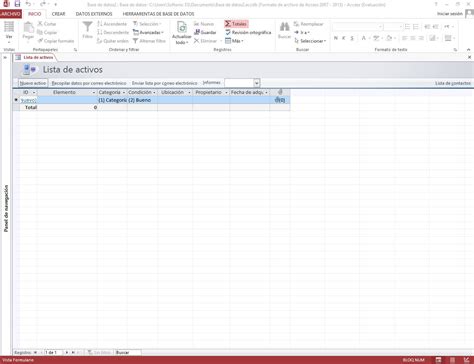
Task: Click the Save icon in quick access toolbar
Action: [x=17, y=4]
